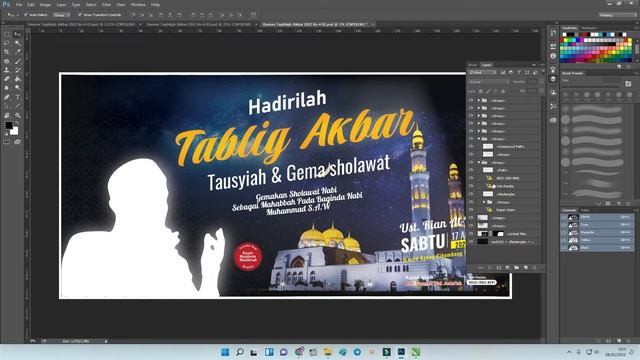Select the Yellow channel row
Viewport: 640px width, 360px height.
[597, 240]
